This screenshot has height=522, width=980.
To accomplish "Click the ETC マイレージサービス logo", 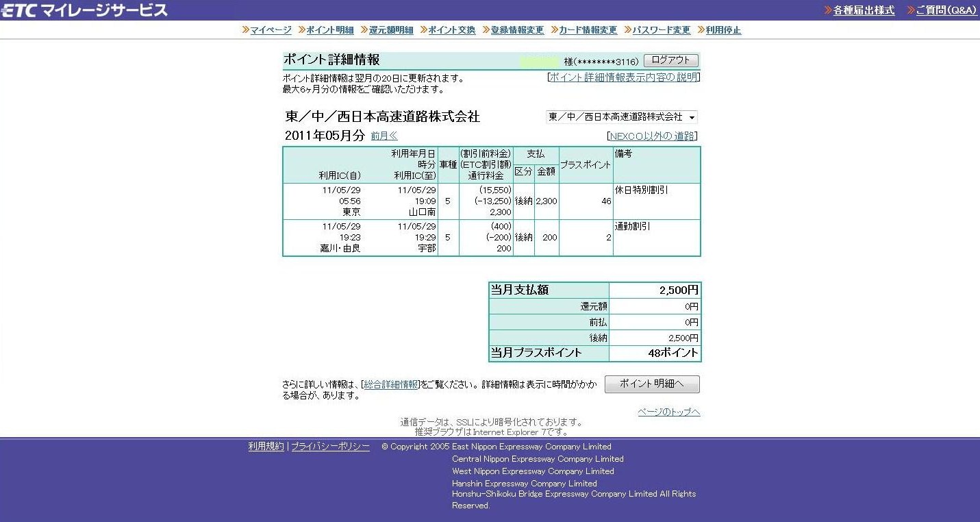I will (84, 10).
